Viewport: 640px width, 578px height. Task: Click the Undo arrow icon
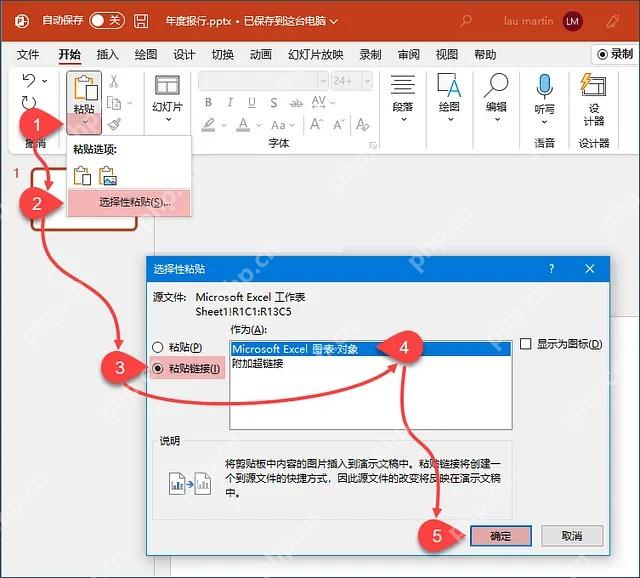point(29,80)
